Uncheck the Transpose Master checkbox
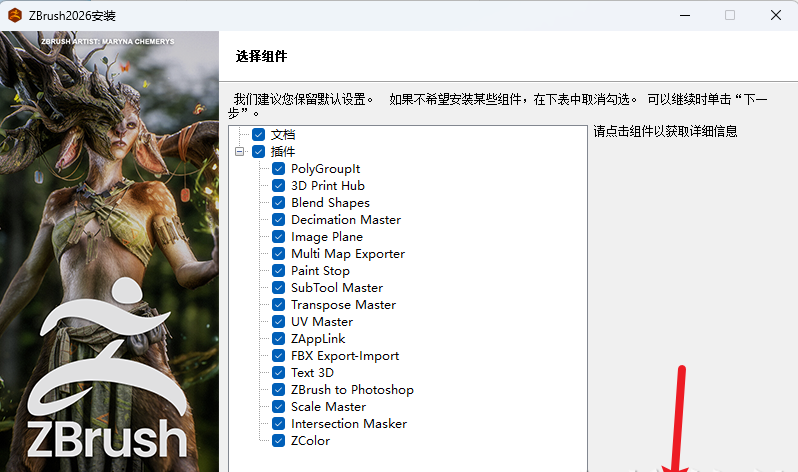The image size is (798, 472). 279,305
